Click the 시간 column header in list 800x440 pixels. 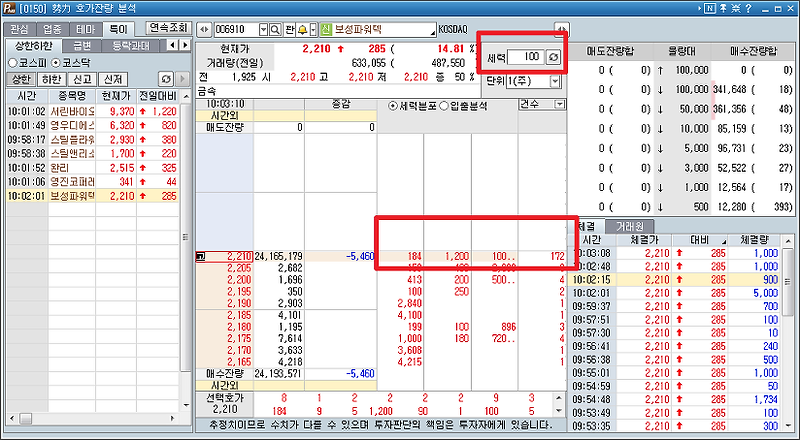coord(27,96)
